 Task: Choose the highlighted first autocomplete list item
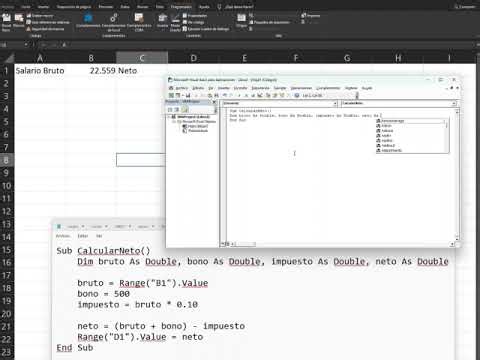click(x=411, y=121)
